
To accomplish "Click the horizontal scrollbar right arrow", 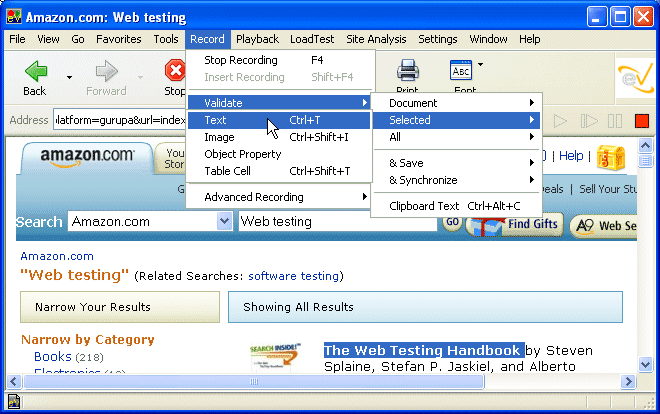I will (628, 382).
